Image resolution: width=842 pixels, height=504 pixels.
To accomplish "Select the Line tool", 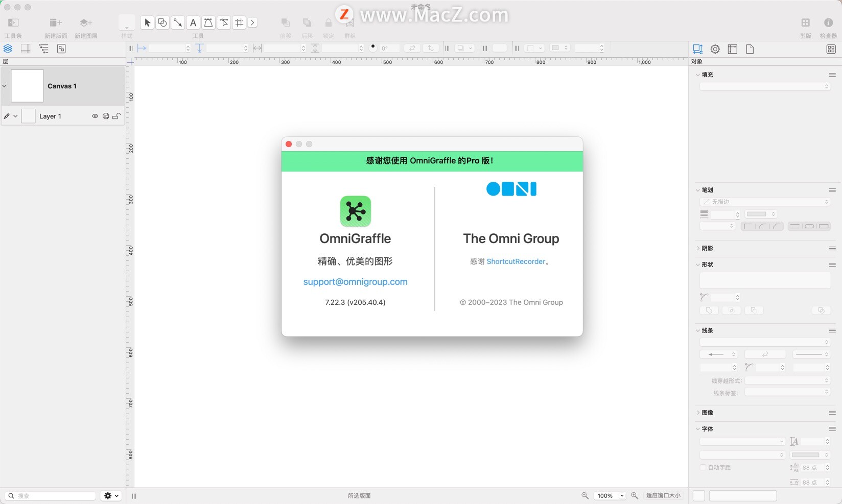I will (x=178, y=22).
